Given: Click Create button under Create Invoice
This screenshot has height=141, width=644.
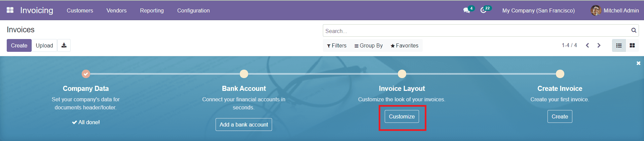Looking at the screenshot, I should [x=560, y=116].
